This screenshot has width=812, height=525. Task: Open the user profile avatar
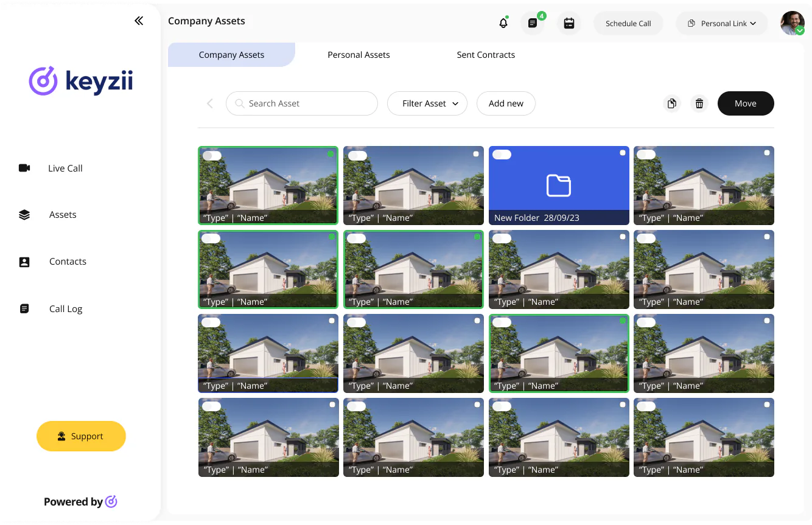coord(793,23)
